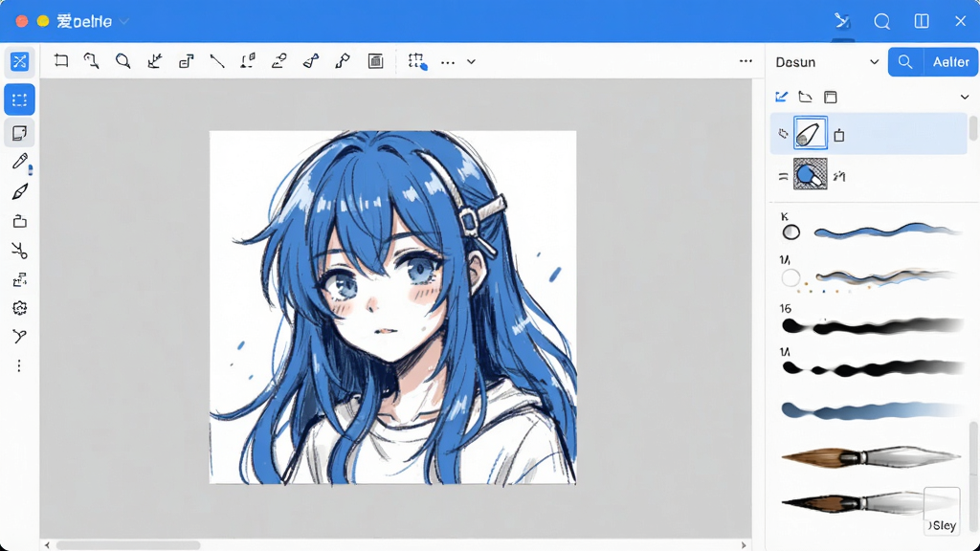Pick the blue blob brush thumbnail
This screenshot has width=980, height=551.
(x=811, y=174)
